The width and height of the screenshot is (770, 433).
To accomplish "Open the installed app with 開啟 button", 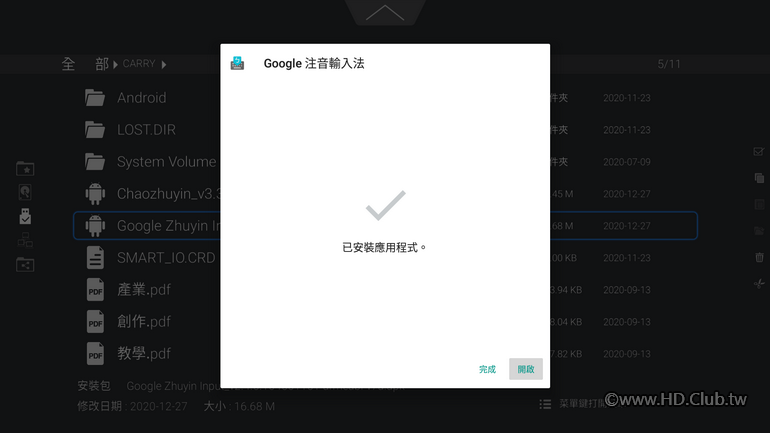I will coord(525,369).
